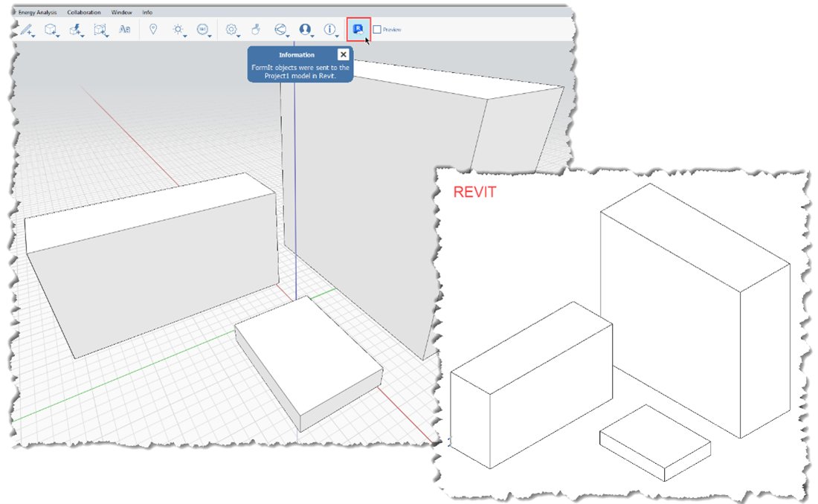Expand the pencil tool dropdown arrow
818x504 pixels.
[33, 34]
